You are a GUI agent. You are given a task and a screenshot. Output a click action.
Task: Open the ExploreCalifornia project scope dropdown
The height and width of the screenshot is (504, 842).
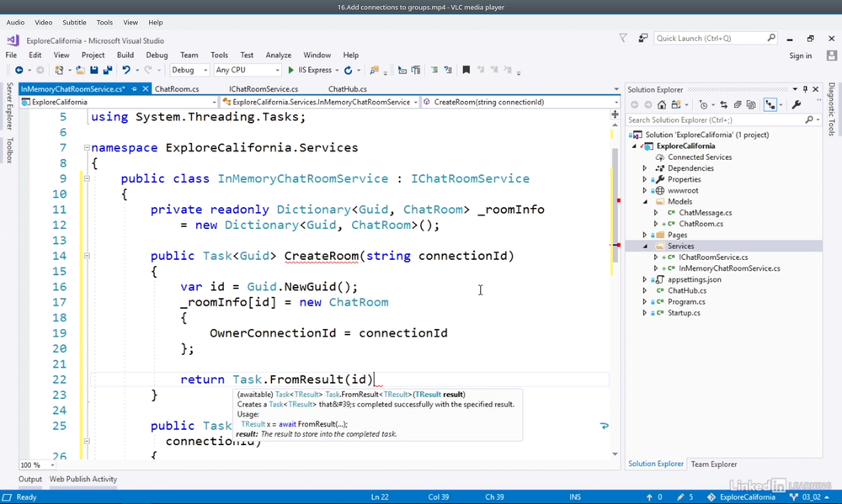[x=118, y=102]
